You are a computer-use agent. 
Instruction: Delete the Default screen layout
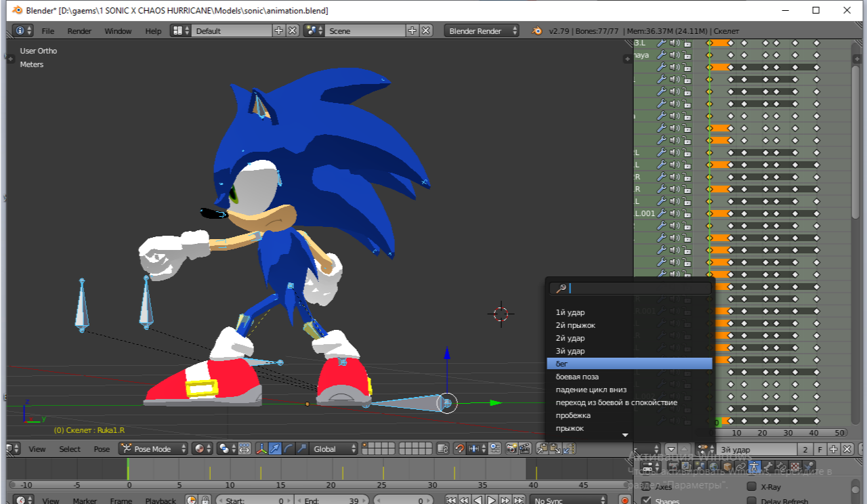[x=292, y=31]
